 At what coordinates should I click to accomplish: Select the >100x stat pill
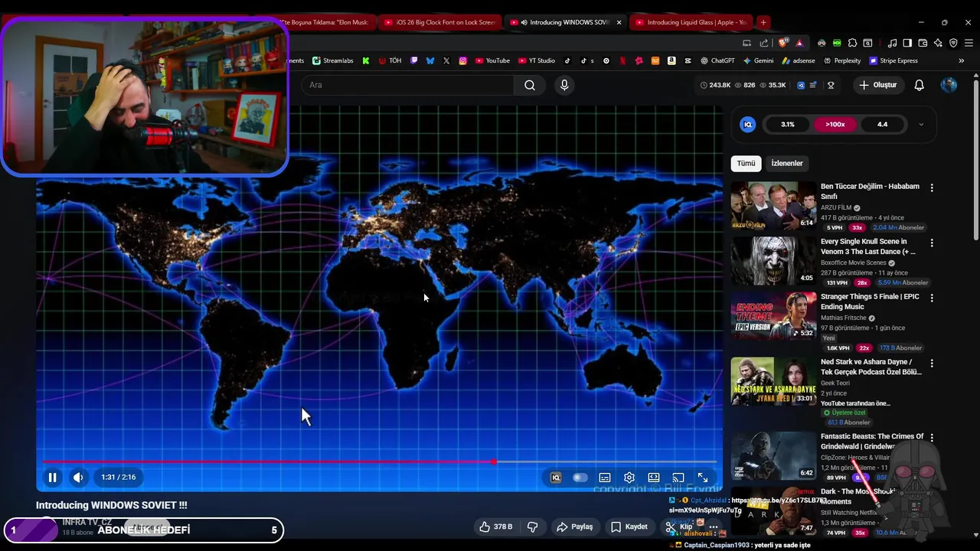click(x=835, y=124)
